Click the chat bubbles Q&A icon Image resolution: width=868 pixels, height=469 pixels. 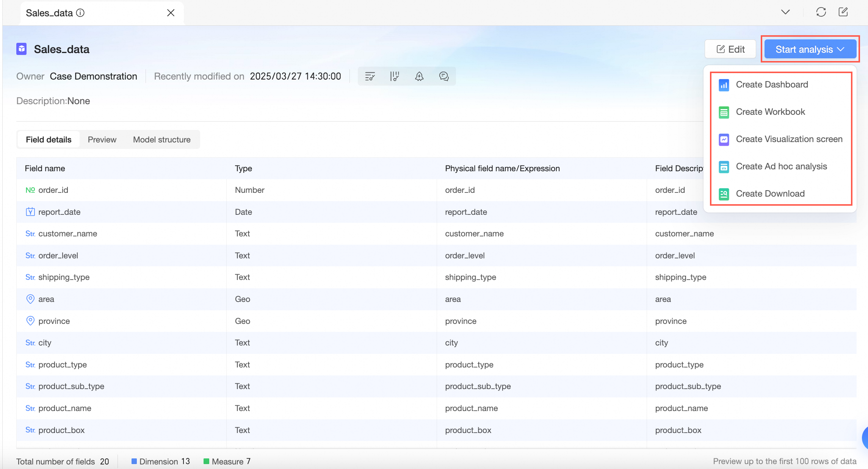pos(443,77)
